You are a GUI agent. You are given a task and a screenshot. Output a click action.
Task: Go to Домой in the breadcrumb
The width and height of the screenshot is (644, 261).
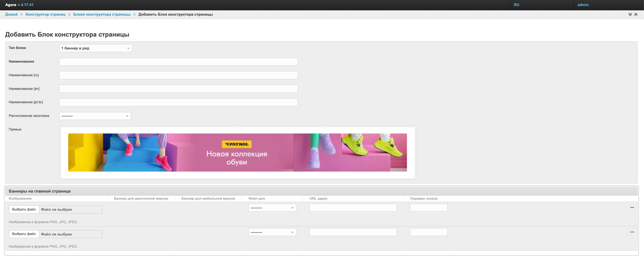[x=11, y=14]
